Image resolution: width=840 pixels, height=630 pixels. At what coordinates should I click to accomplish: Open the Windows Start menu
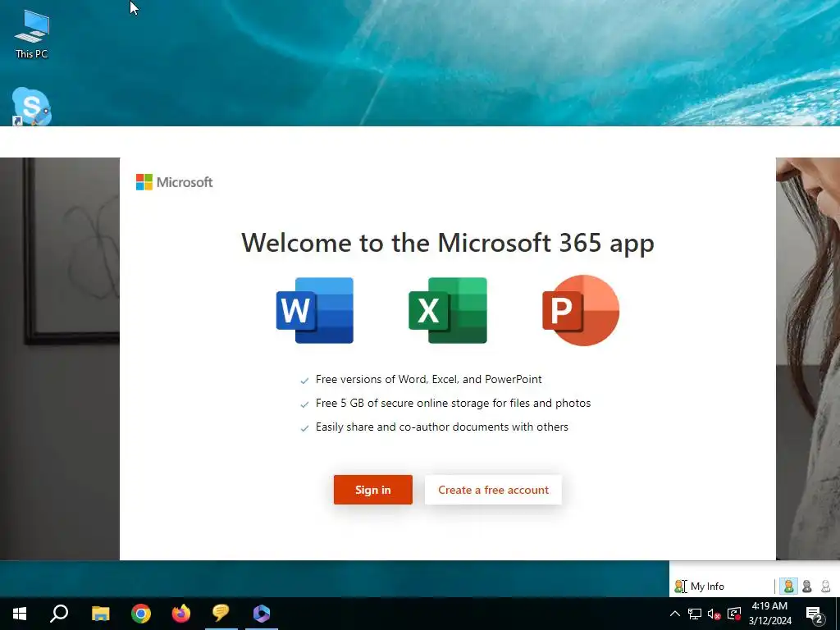point(20,614)
